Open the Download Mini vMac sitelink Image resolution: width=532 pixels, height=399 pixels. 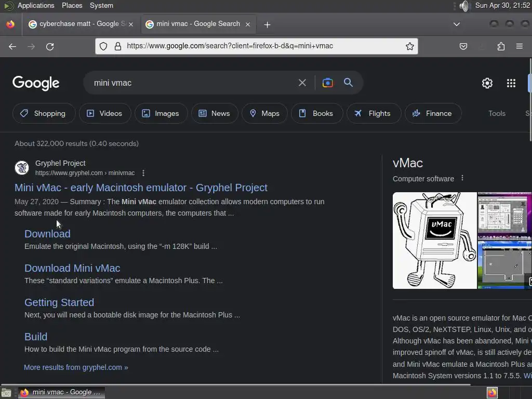[72, 268]
